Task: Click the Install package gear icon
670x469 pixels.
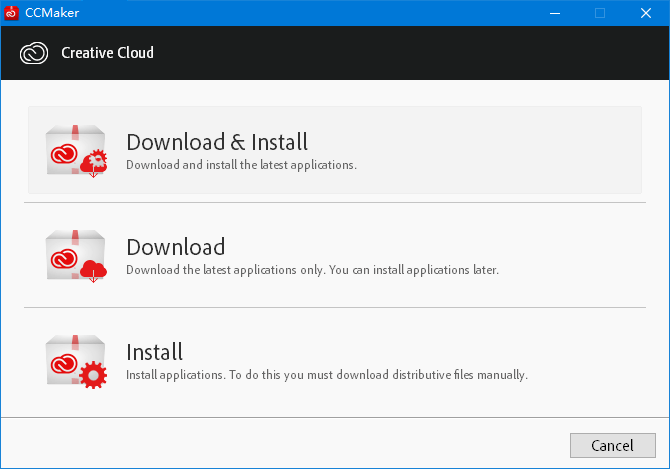Action: click(x=76, y=361)
